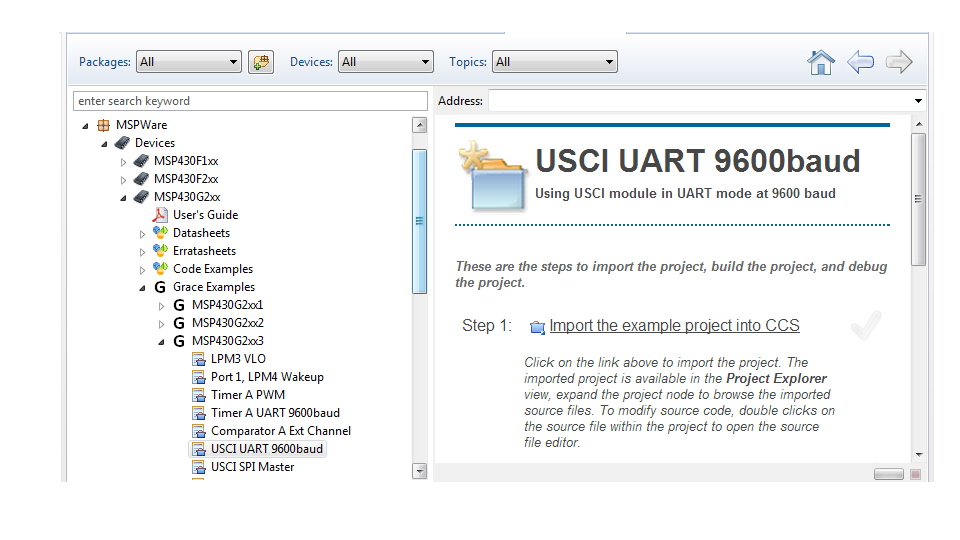Expand the MSP430G2xx1 node
The height and width of the screenshot is (540, 960).
pos(161,306)
